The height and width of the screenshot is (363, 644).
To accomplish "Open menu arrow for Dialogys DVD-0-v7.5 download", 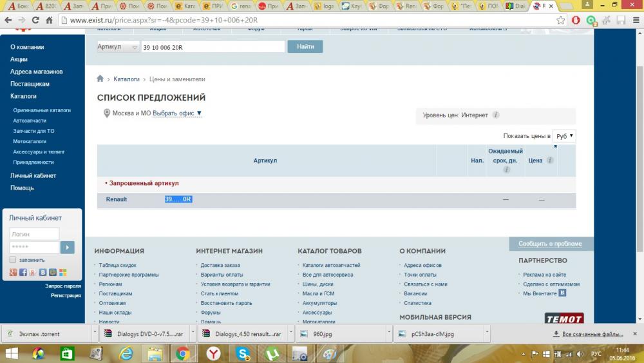I will pos(193,331).
